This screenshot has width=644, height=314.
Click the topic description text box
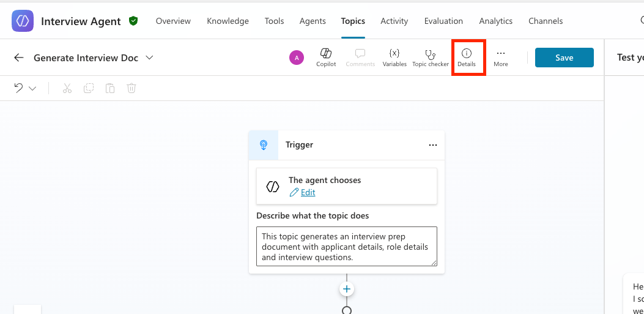(346, 246)
